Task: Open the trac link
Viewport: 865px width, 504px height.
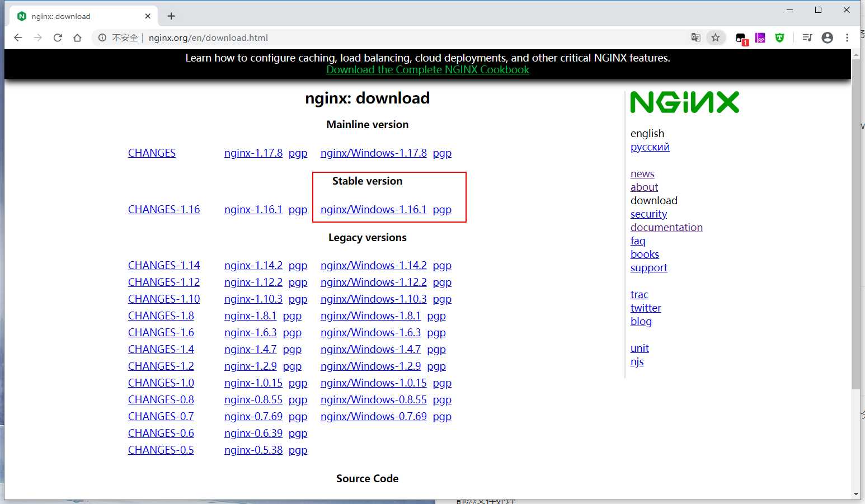Action: tap(639, 294)
